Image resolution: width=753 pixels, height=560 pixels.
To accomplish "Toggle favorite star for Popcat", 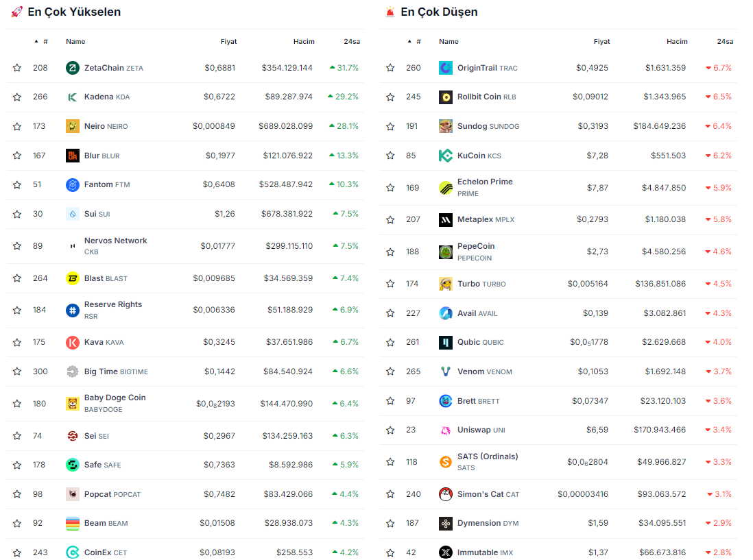I will 17,494.
